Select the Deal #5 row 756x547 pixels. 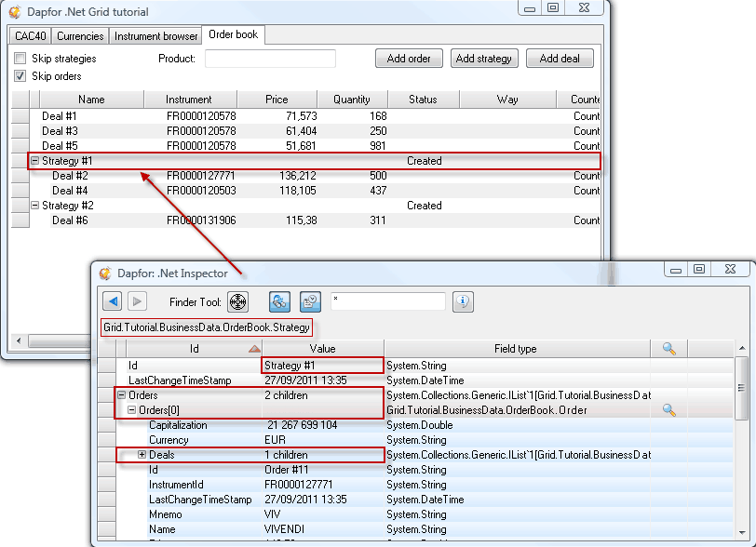point(306,145)
